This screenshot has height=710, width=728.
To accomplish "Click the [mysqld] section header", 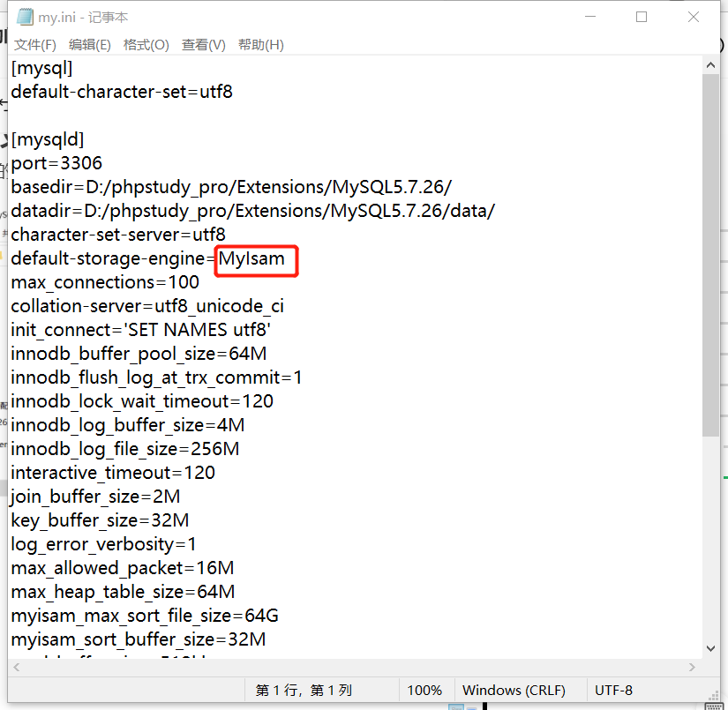I will 48,139.
